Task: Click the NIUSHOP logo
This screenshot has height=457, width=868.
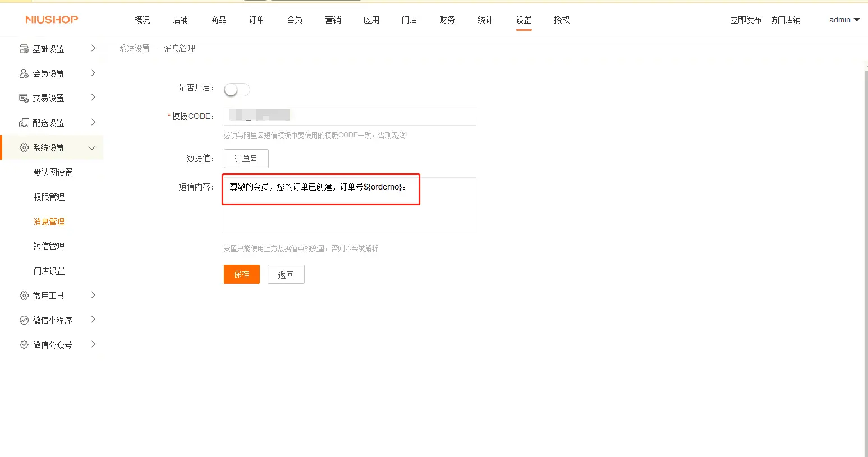Action: 52,20
